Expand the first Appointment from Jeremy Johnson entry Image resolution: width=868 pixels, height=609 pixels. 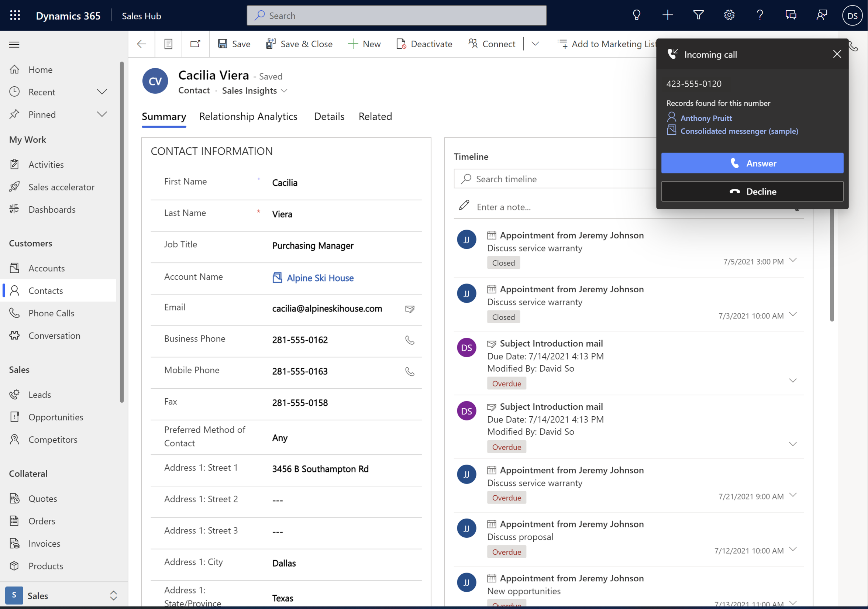pyautogui.click(x=794, y=261)
